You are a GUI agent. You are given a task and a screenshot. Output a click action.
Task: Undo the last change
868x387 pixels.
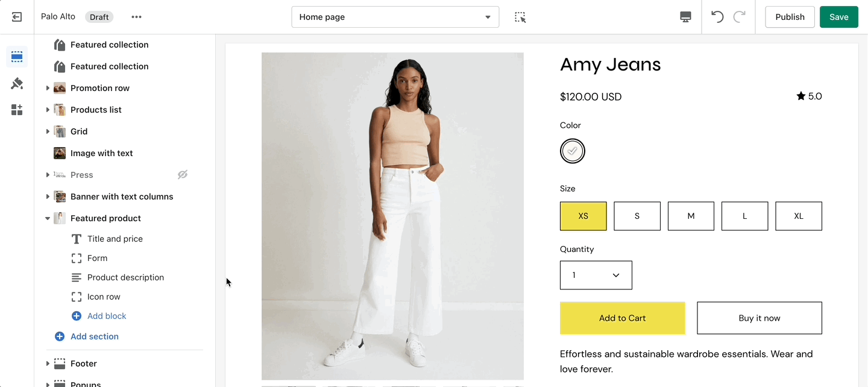717,17
